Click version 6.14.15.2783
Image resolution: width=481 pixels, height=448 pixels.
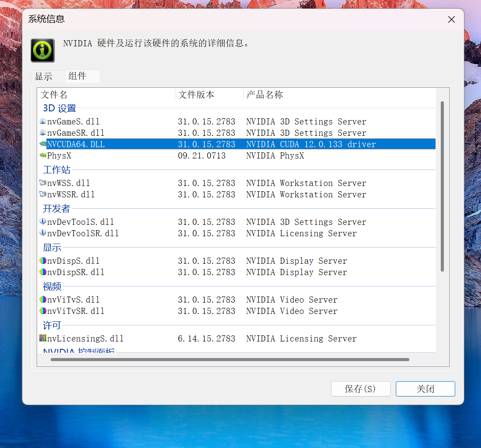tap(207, 338)
